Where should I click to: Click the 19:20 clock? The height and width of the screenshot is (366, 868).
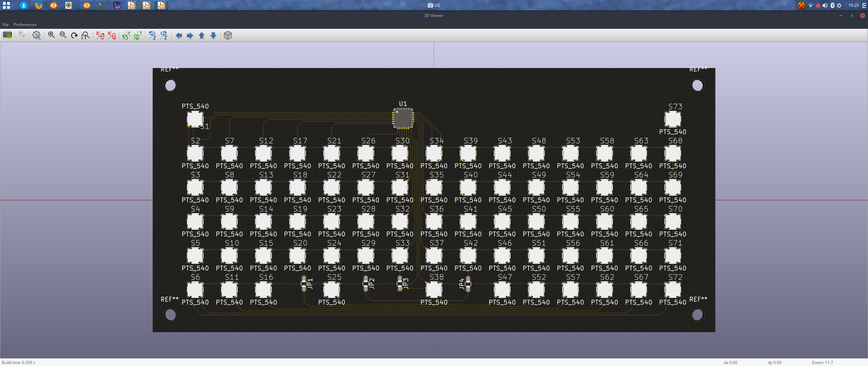853,5
